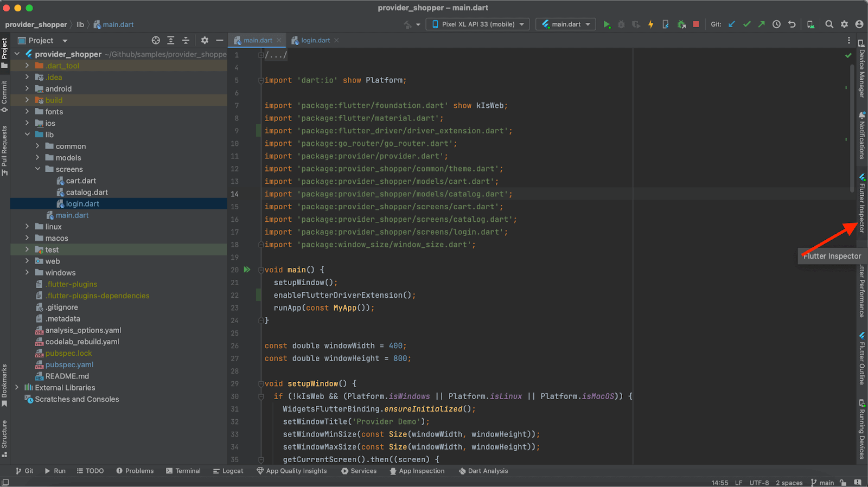
Task: Trigger Flutter Hot Reload lightning icon
Action: coord(650,24)
